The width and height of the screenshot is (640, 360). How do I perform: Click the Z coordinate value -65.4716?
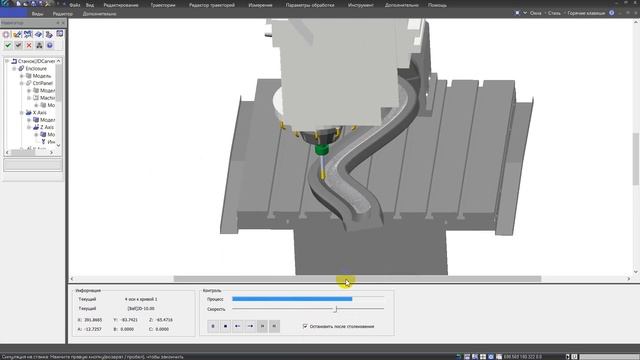(x=164, y=320)
